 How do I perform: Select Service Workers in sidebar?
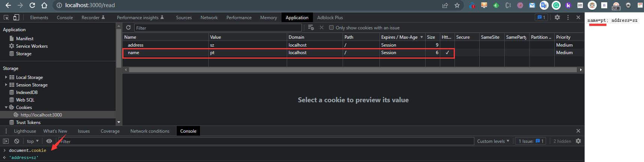pos(32,46)
